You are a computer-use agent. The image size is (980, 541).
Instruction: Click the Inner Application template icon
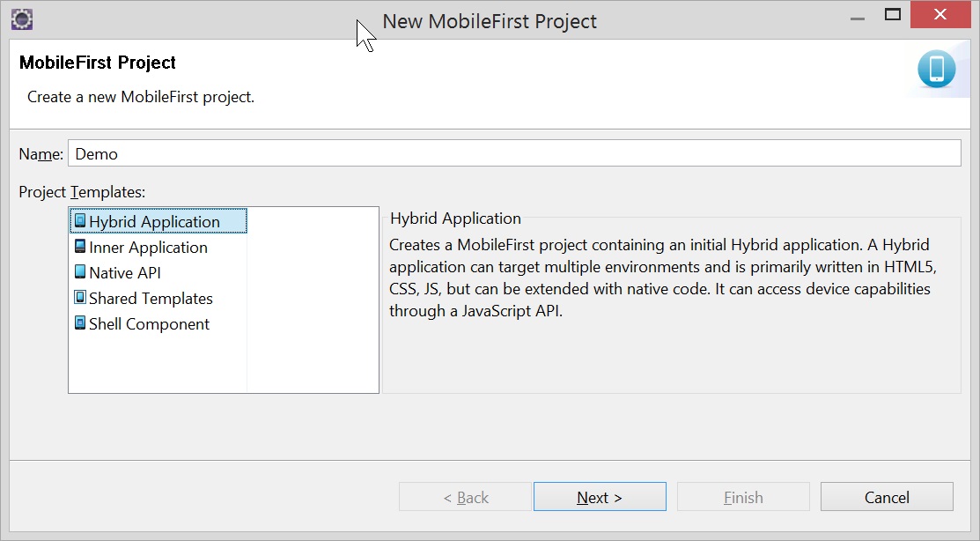81,247
